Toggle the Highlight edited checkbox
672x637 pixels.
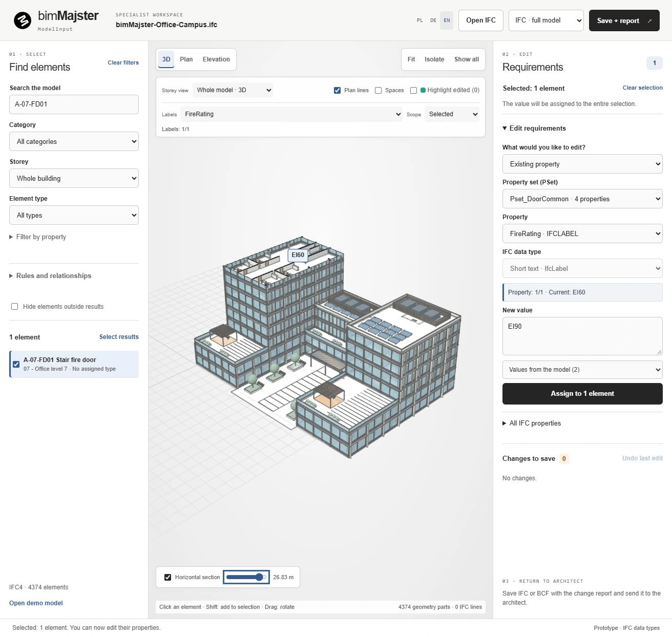click(x=413, y=90)
